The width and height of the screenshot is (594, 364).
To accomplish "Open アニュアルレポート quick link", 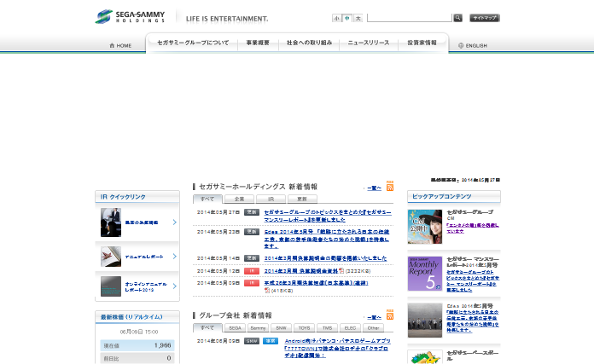I will click(144, 257).
